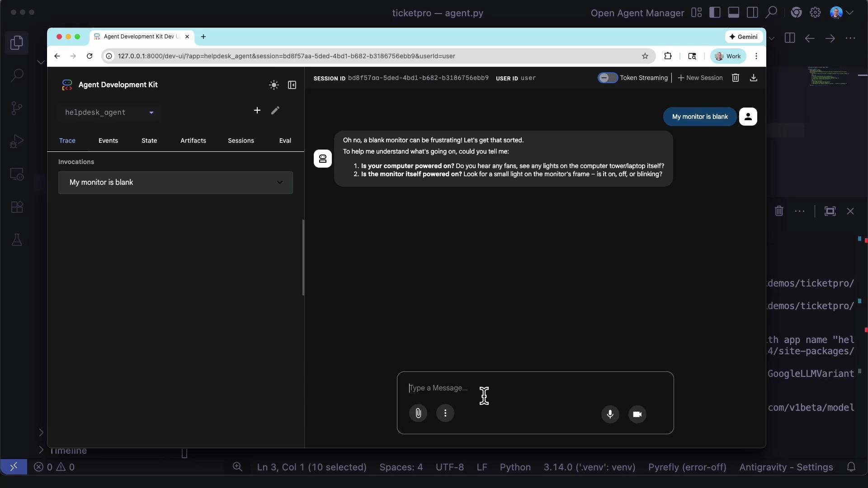Switch to Events tab
868x488 pixels.
coord(108,141)
